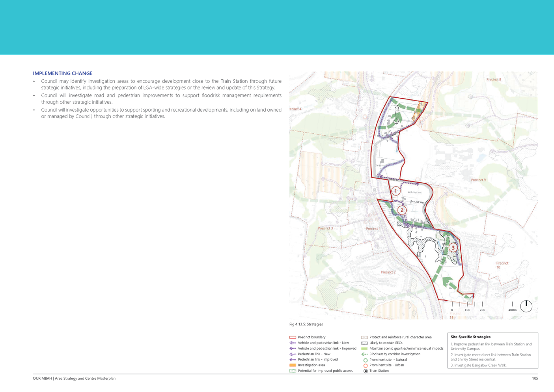
Task: Click the light green active recreation legend swatch
Action: pos(364,349)
